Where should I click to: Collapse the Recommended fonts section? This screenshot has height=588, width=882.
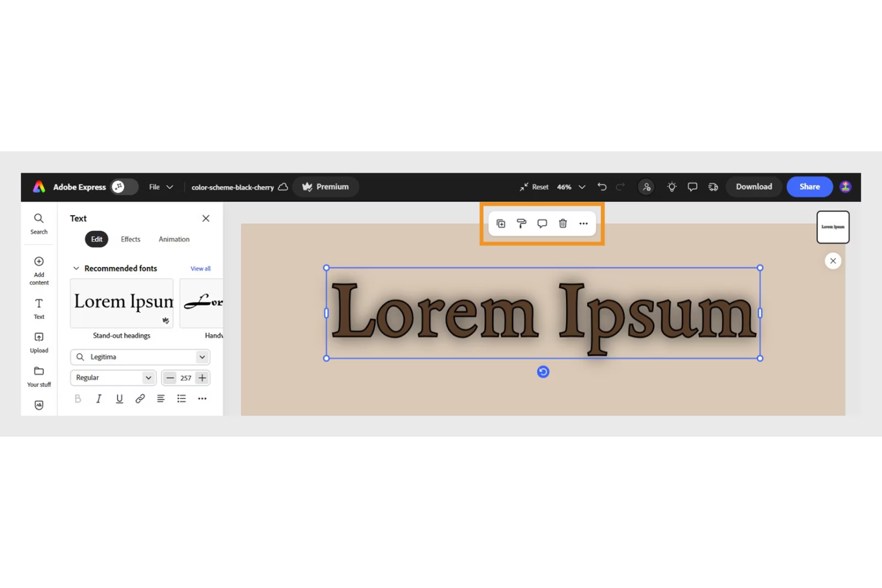(x=76, y=268)
